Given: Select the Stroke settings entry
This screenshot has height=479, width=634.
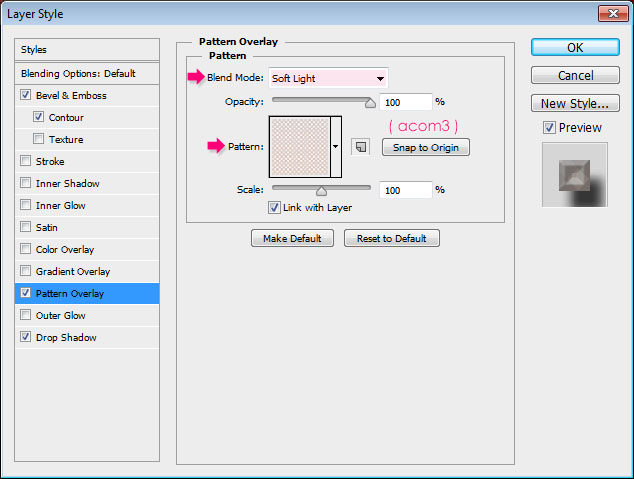Looking at the screenshot, I should point(50,161).
